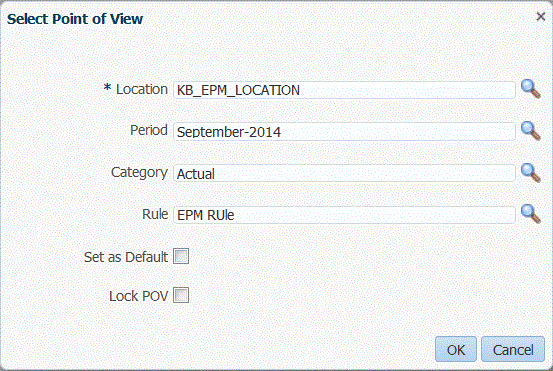Cancel the point of view dialog
Viewport: 553px width, 371px height.
pos(513,349)
